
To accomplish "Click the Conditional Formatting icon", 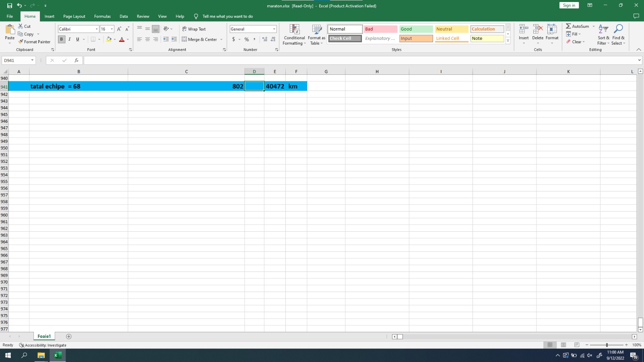I will pos(294,30).
